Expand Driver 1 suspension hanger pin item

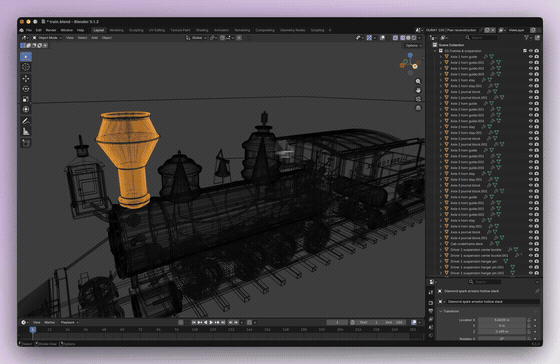[441, 261]
